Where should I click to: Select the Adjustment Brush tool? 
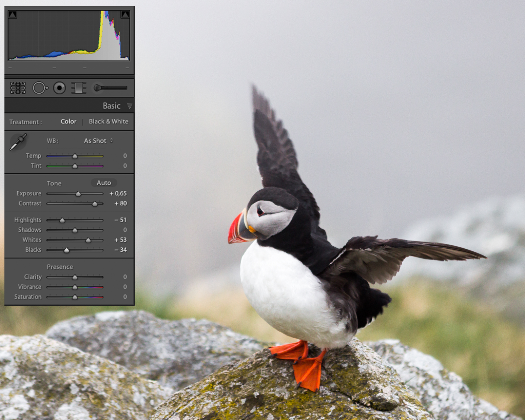tap(110, 88)
